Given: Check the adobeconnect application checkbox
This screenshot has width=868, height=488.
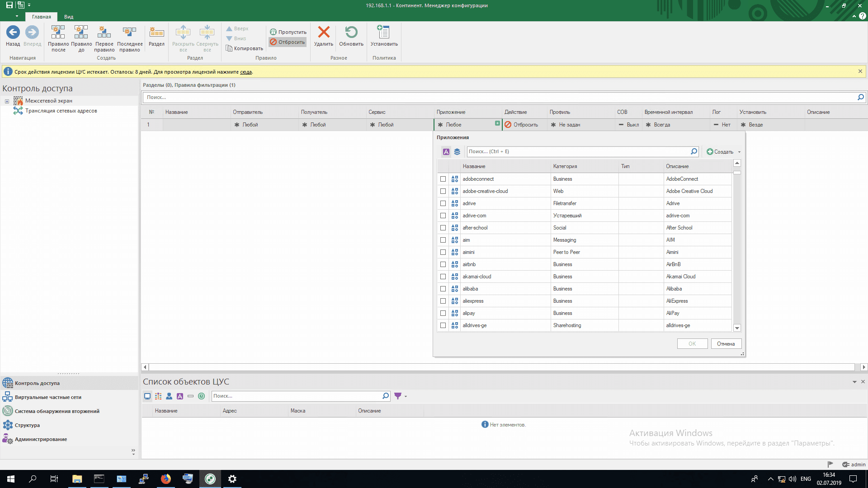Looking at the screenshot, I should coord(443,179).
